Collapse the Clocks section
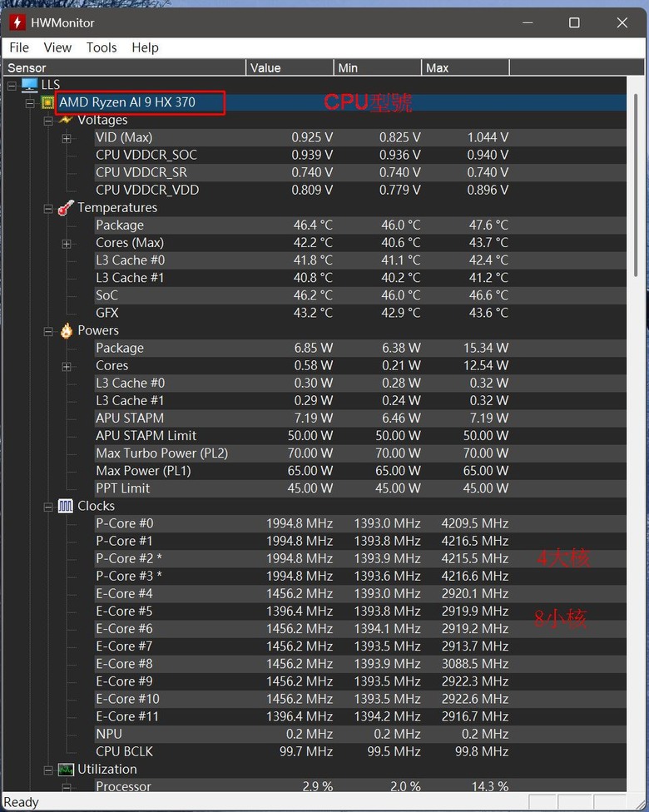This screenshot has width=649, height=812. (48, 507)
